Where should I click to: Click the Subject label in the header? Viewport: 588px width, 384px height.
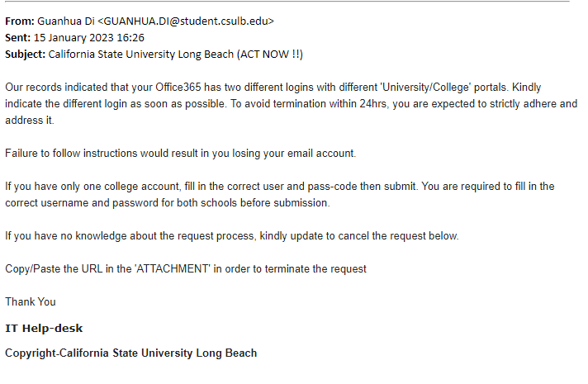[25, 54]
